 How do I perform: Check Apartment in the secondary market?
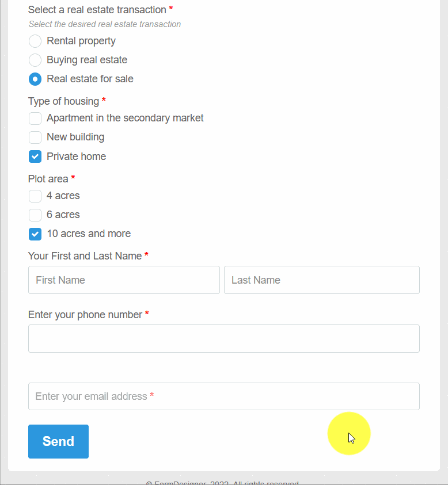[35, 119]
